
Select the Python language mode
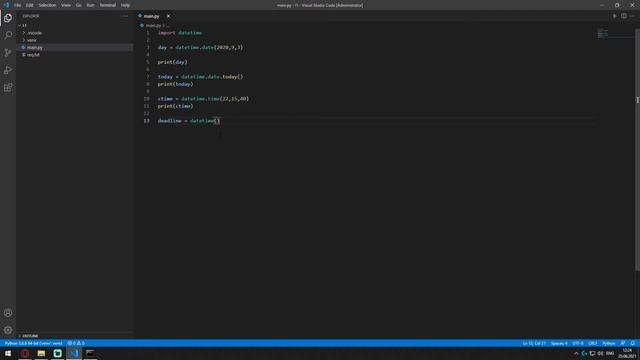(x=609, y=343)
